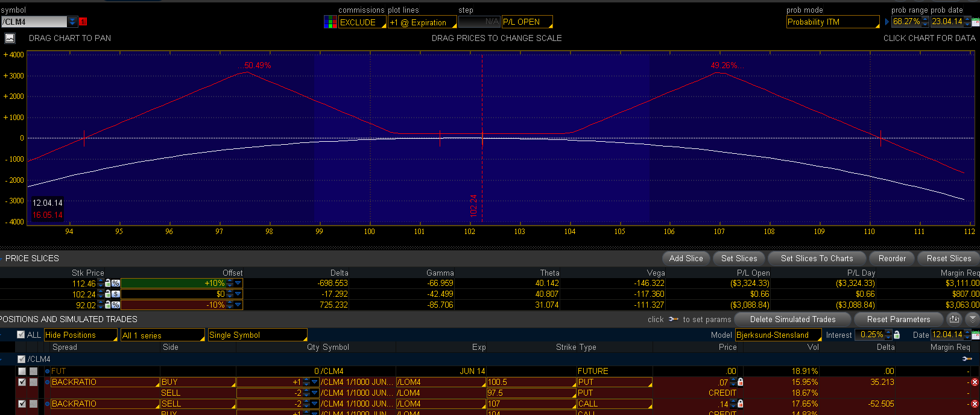Toggle the lock icon beside Interest rate

coord(896,335)
